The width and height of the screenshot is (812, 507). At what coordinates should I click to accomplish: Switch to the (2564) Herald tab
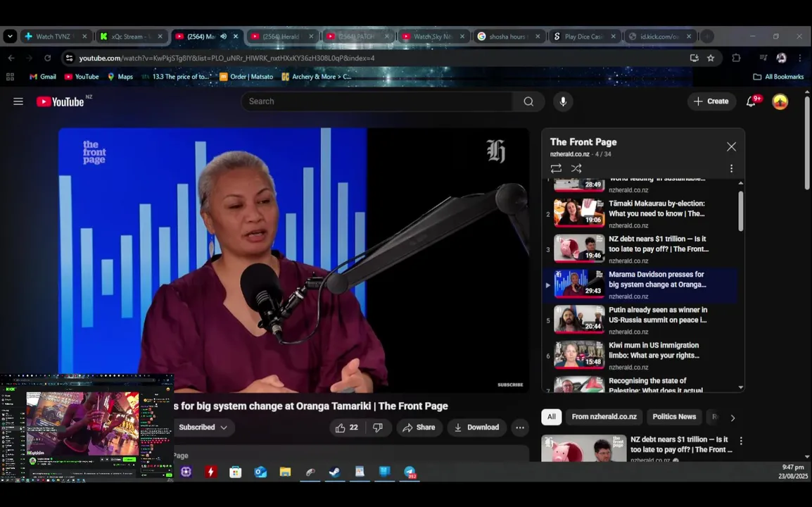(x=283, y=37)
